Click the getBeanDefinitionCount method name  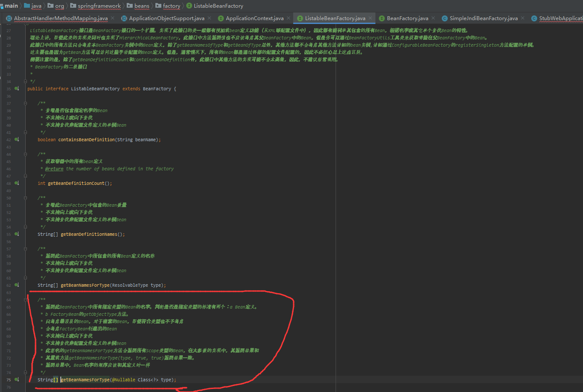tap(76, 183)
